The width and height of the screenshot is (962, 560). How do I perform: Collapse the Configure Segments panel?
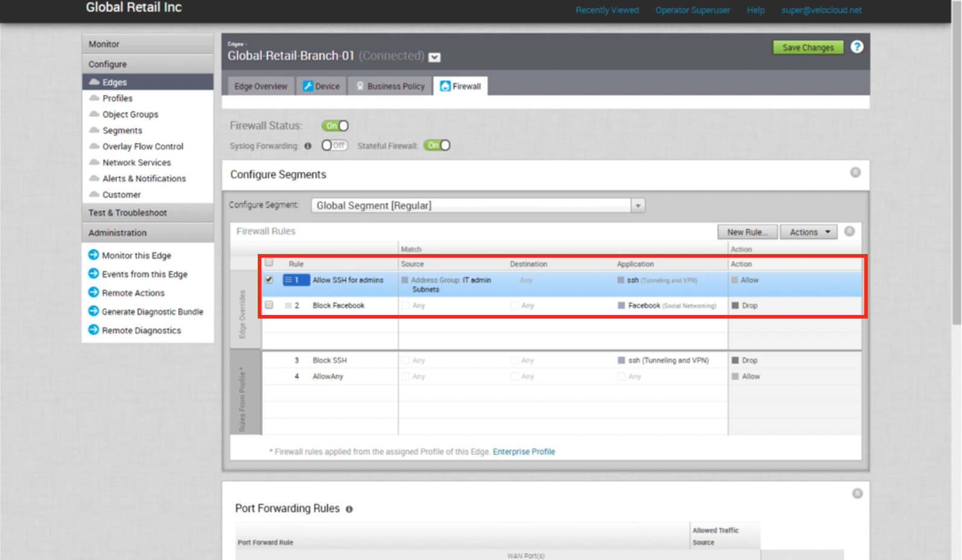(x=855, y=173)
